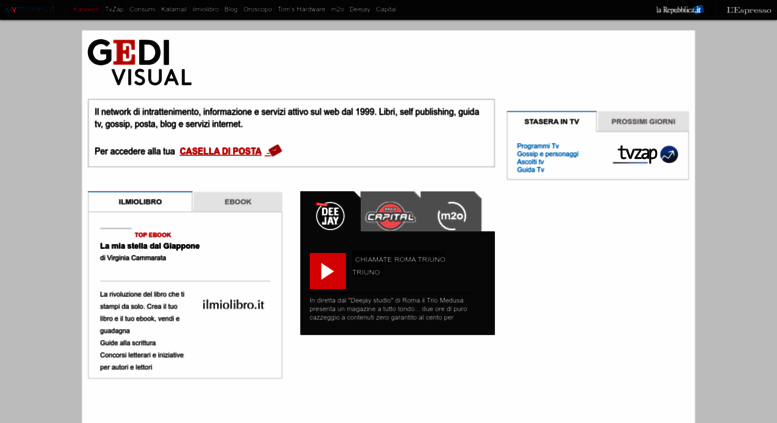
Task: Open la Repubblica.it logo
Action: point(679,10)
